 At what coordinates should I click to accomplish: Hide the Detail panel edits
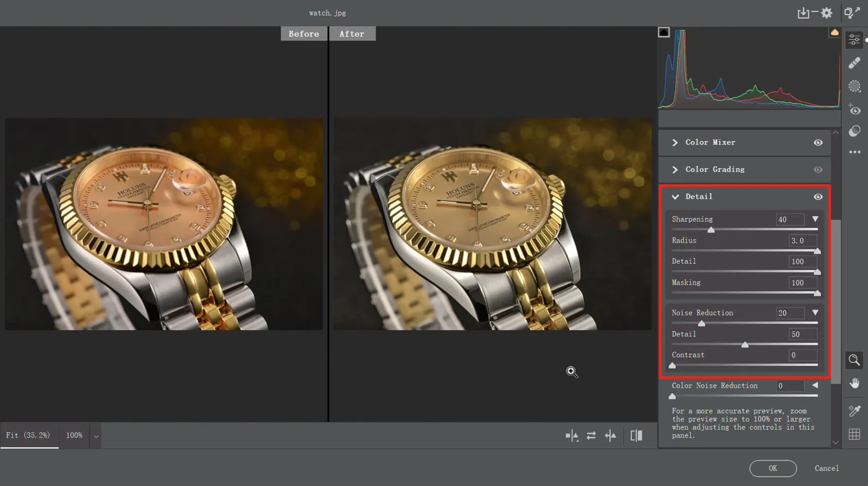818,197
